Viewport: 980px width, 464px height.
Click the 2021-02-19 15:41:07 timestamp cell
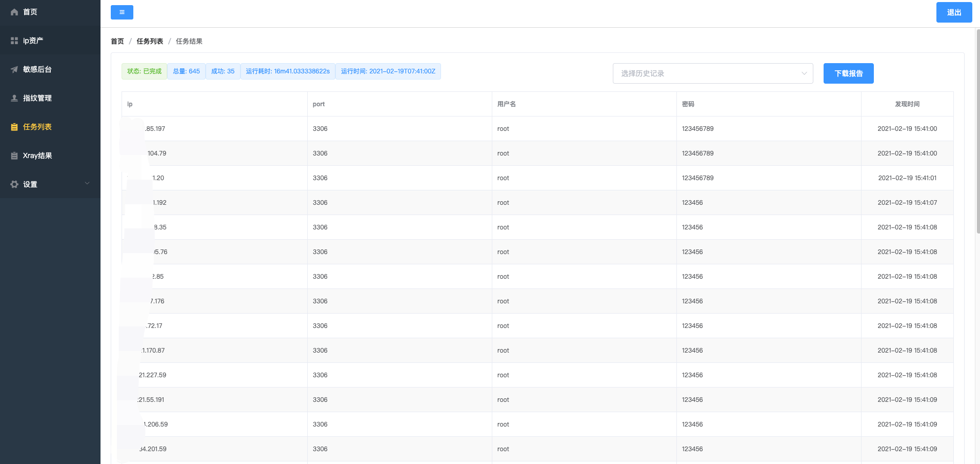point(907,203)
